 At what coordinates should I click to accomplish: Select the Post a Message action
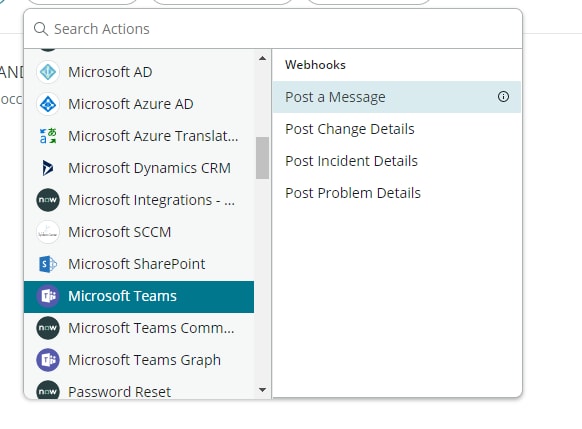coord(397,97)
